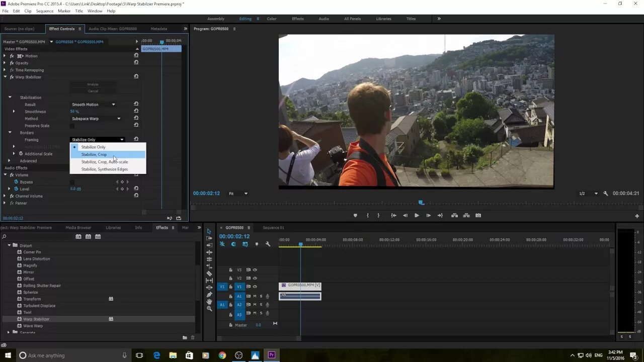
Task: Expand the Motion effect properties
Action: tap(5, 56)
